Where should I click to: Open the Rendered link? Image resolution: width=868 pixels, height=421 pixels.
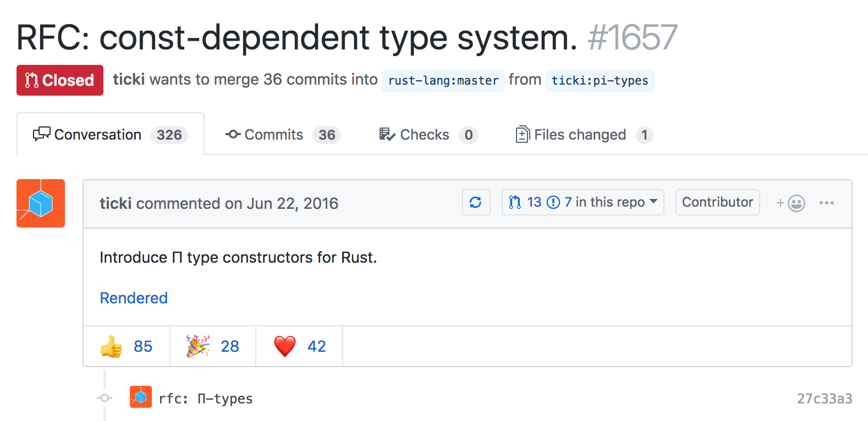(x=134, y=298)
